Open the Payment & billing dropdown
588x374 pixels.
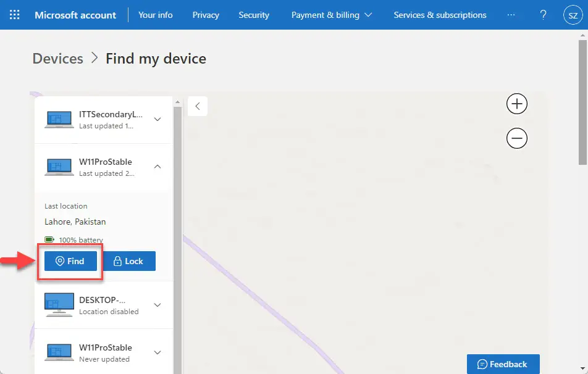tap(332, 15)
